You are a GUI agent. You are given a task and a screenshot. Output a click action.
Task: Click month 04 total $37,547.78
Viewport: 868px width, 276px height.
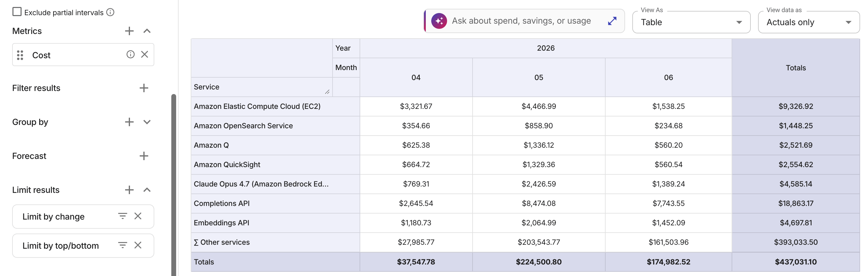pos(416,262)
